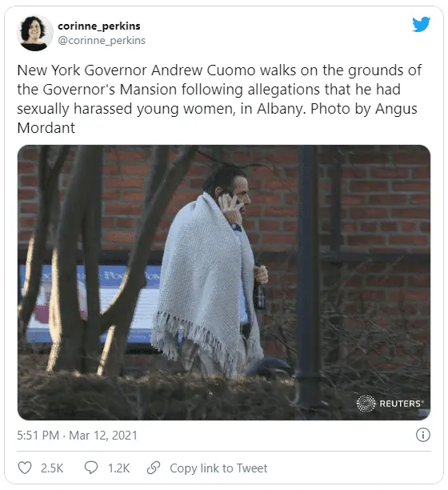Click the chain link icon
The height and width of the screenshot is (490, 448).
[x=154, y=468]
